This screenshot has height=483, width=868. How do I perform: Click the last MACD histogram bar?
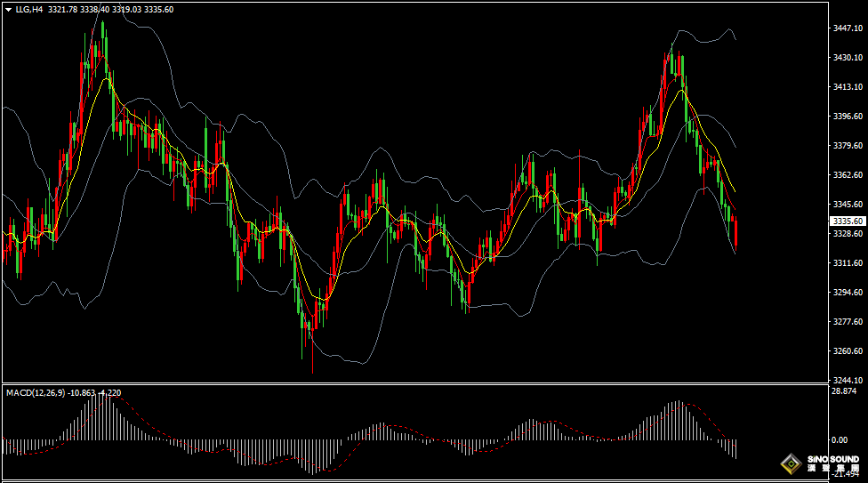[x=735, y=448]
